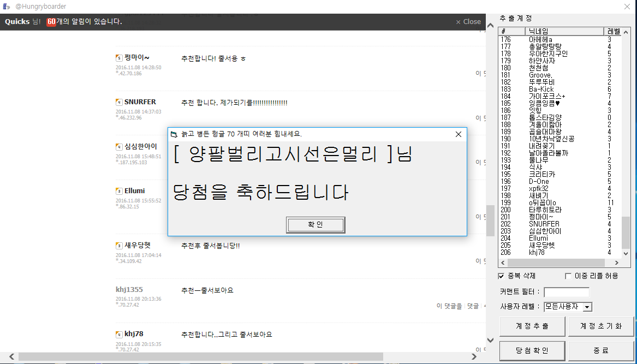
Task: Click the level badge next to 쩡마이~
Action: 119,58
